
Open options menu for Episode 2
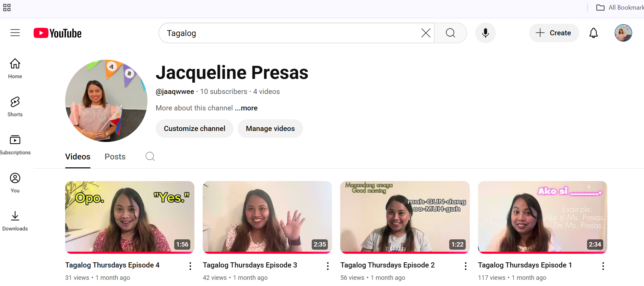coord(465,266)
